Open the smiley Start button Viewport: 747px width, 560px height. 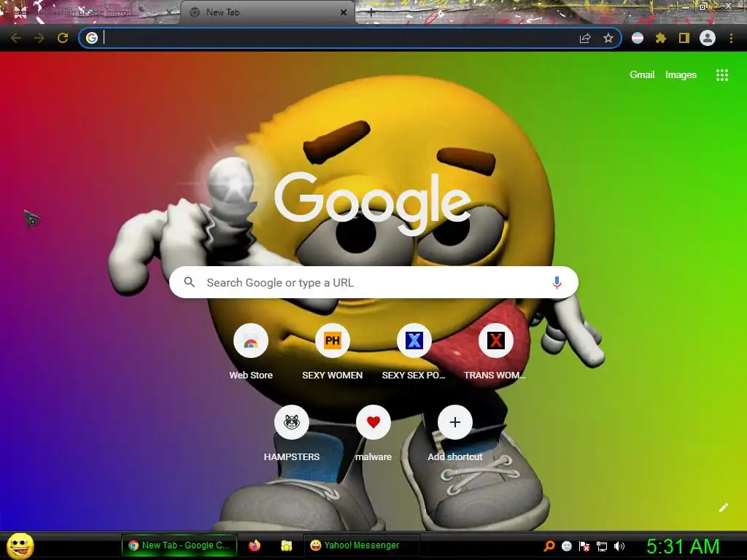(20, 545)
